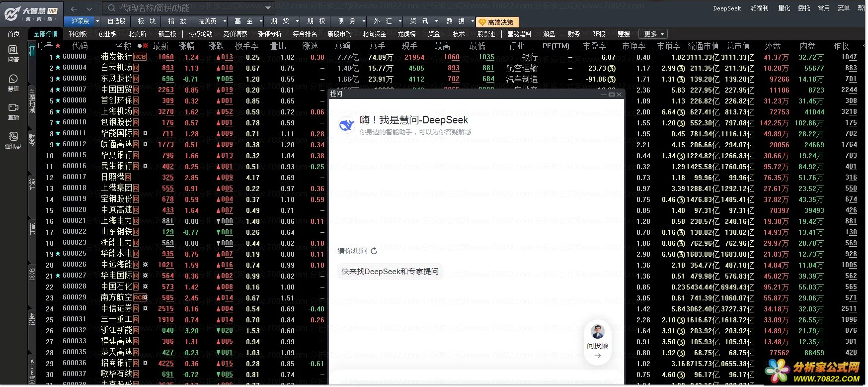Switch to the 北向资金 tab
Screen dimensions: 868x387
click(374, 34)
